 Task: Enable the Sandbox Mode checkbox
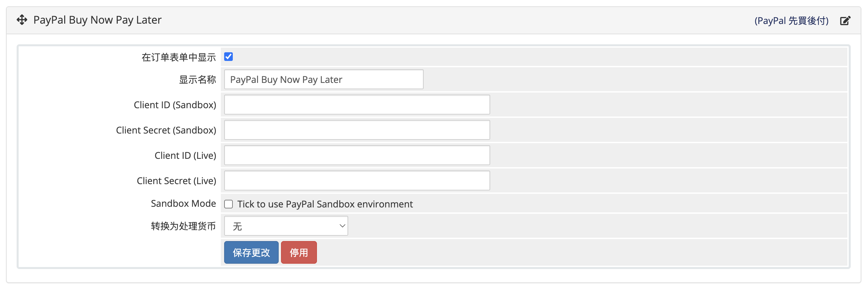click(x=228, y=204)
